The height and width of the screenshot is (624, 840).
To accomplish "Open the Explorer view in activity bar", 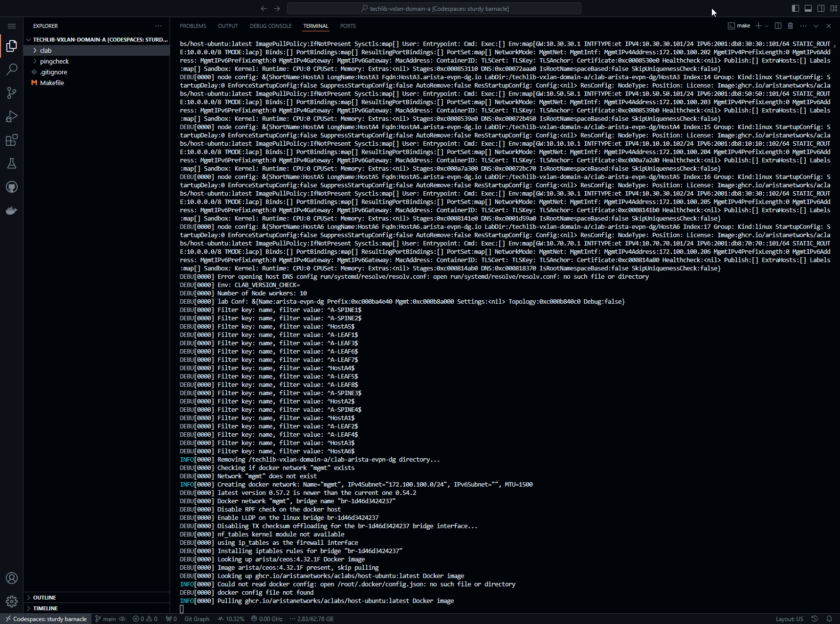I will coord(12,46).
